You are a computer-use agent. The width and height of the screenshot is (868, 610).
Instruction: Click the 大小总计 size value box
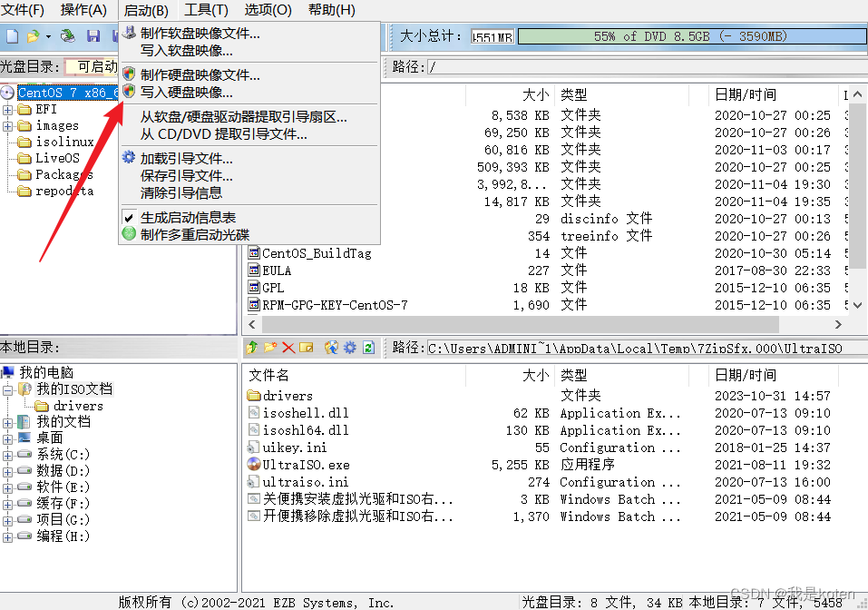point(493,37)
